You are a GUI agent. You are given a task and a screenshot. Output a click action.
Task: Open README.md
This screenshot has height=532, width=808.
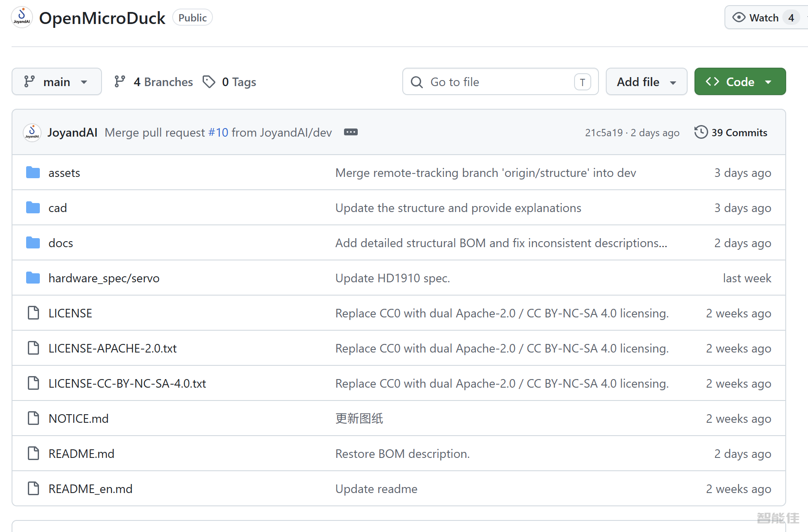(81, 454)
